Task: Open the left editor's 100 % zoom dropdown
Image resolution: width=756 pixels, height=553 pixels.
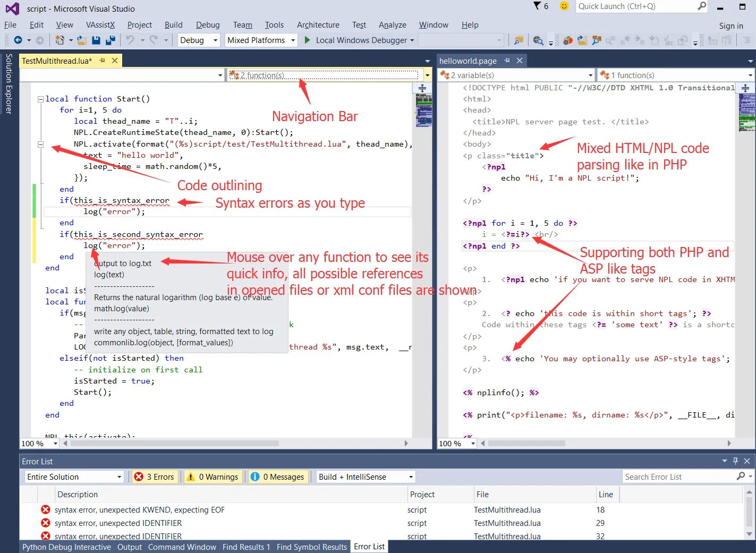Action: click(55, 444)
